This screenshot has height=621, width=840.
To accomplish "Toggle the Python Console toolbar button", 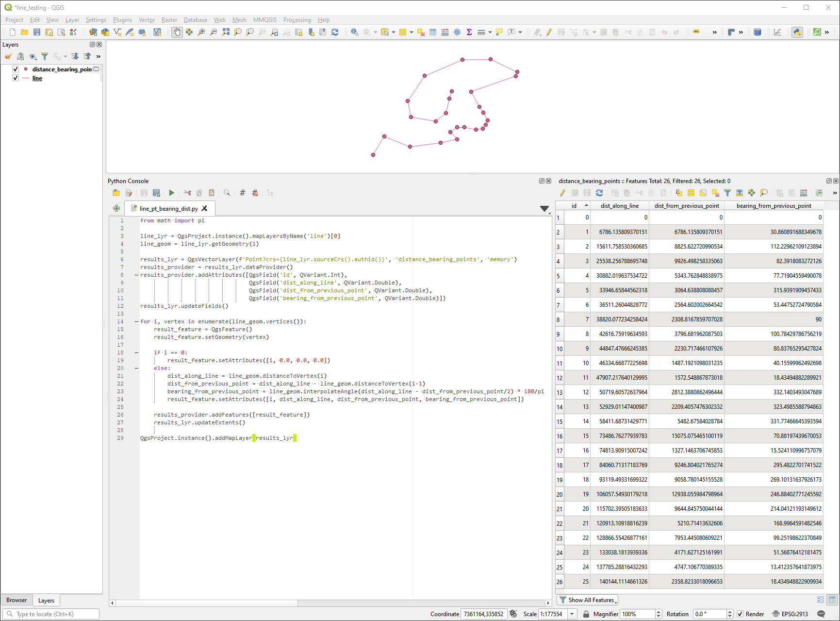I will click(x=797, y=32).
